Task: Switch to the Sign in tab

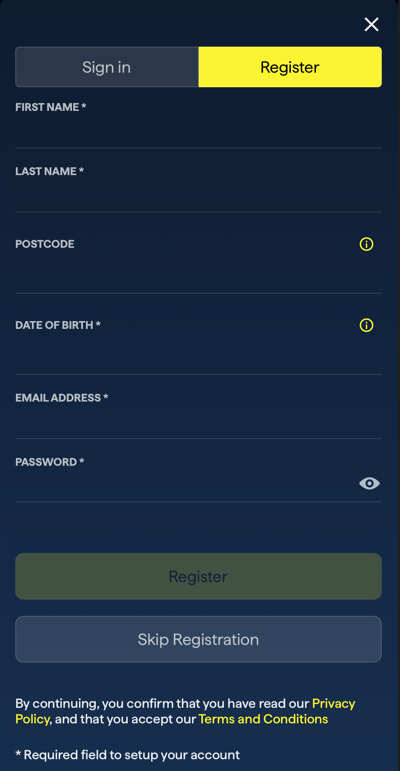Action: (x=107, y=67)
